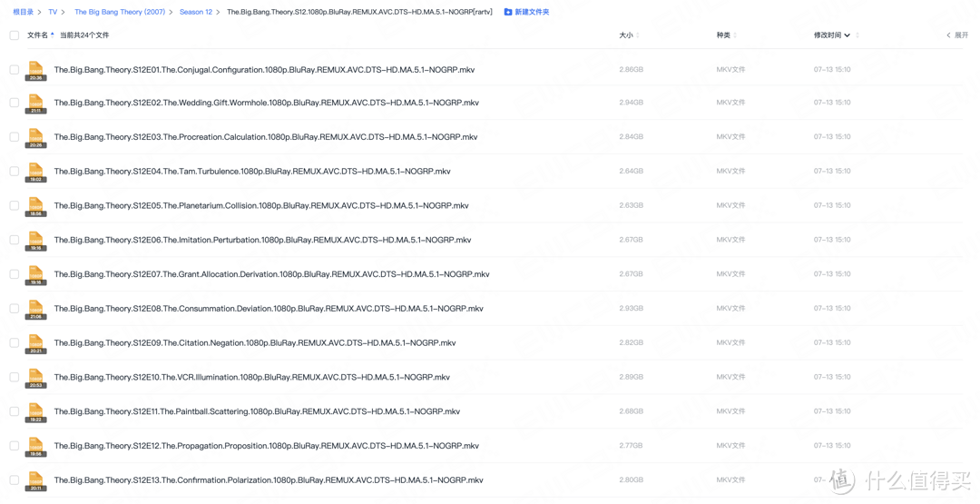The image size is (980, 504).
Task: Open S12E11 Paintball Scattering file name
Action: click(257, 412)
